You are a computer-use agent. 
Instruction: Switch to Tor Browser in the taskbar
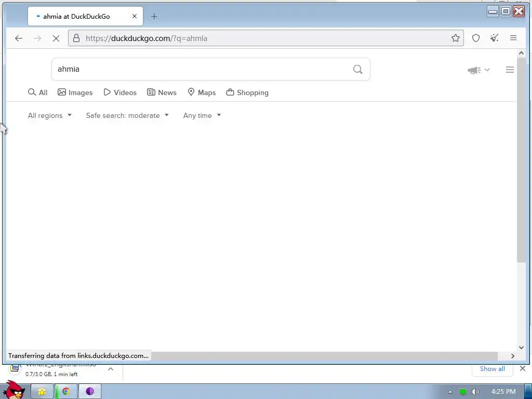(x=90, y=392)
